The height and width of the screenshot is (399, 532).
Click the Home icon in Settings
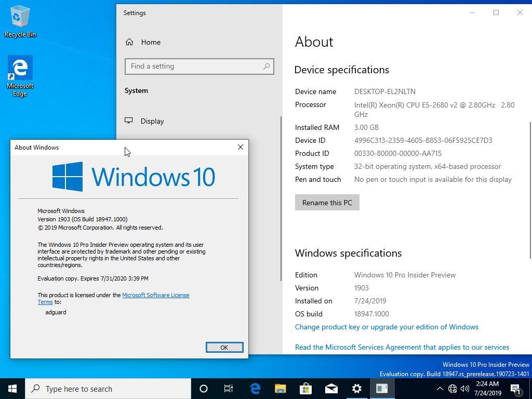pyautogui.click(x=129, y=42)
